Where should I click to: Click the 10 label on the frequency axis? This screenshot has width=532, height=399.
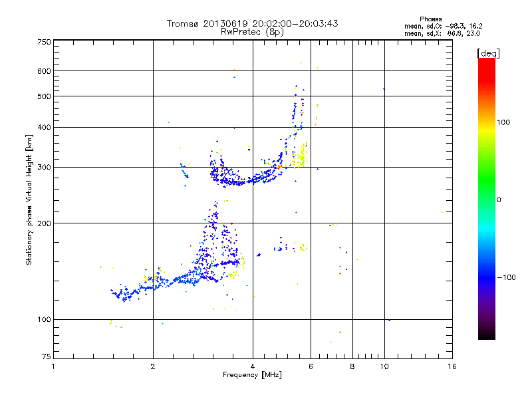384,366
